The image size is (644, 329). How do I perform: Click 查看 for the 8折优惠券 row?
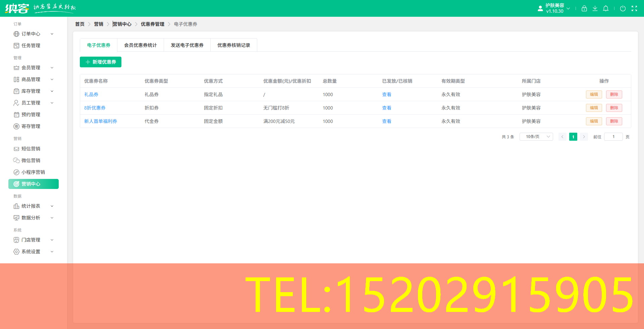point(386,108)
